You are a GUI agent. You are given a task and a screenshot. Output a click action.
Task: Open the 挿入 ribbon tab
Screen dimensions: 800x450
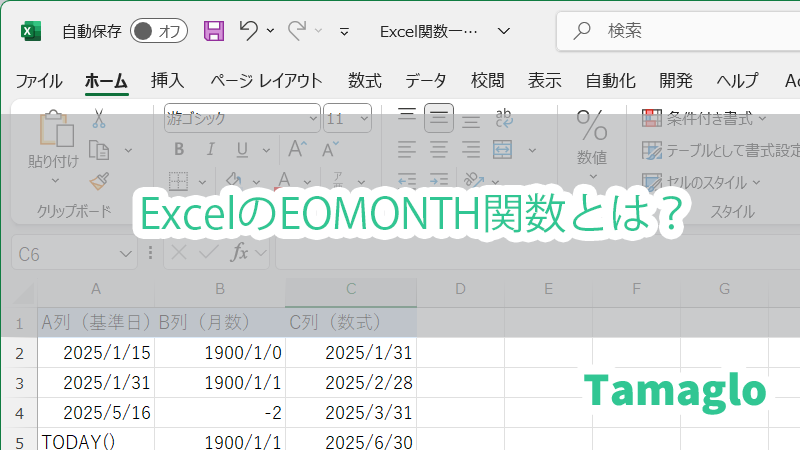click(x=167, y=81)
